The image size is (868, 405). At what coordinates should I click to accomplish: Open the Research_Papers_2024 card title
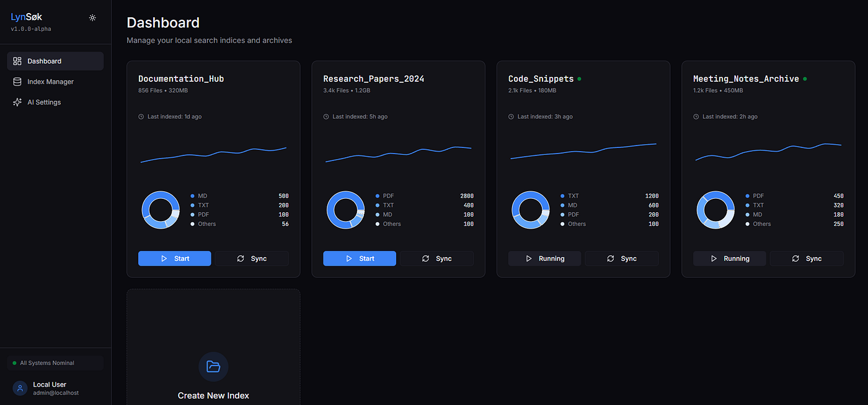pyautogui.click(x=374, y=79)
